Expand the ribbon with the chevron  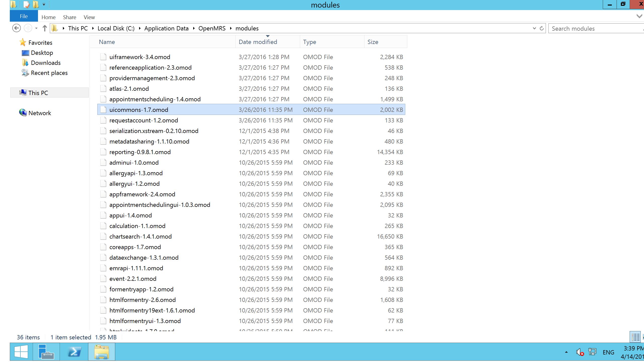pyautogui.click(x=639, y=16)
